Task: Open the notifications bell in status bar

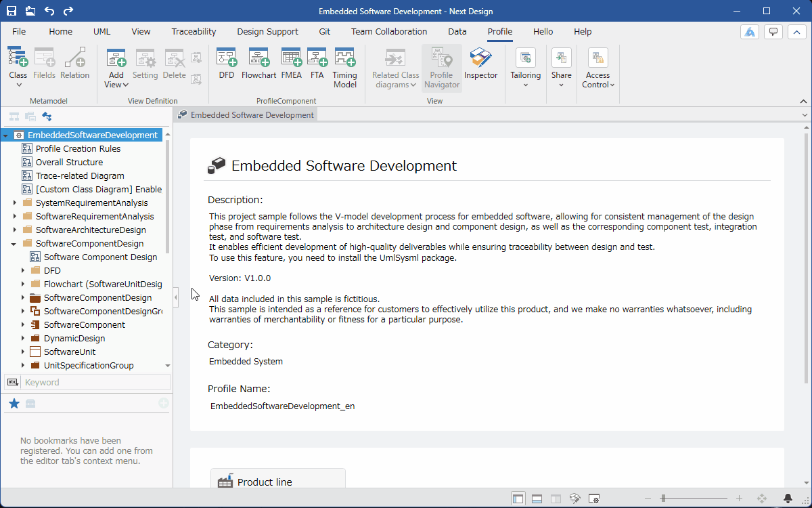Action: 788,499
